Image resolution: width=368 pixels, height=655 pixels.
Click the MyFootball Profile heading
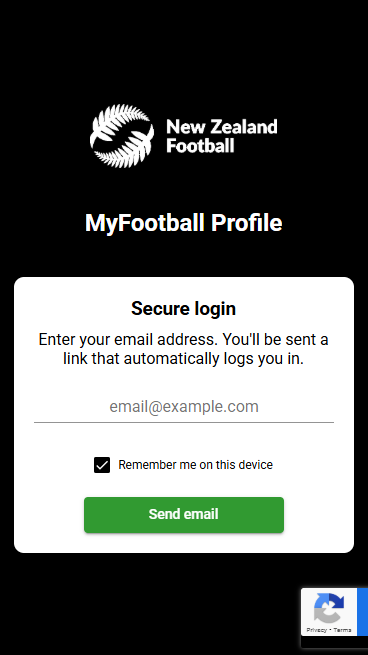pyautogui.click(x=184, y=223)
